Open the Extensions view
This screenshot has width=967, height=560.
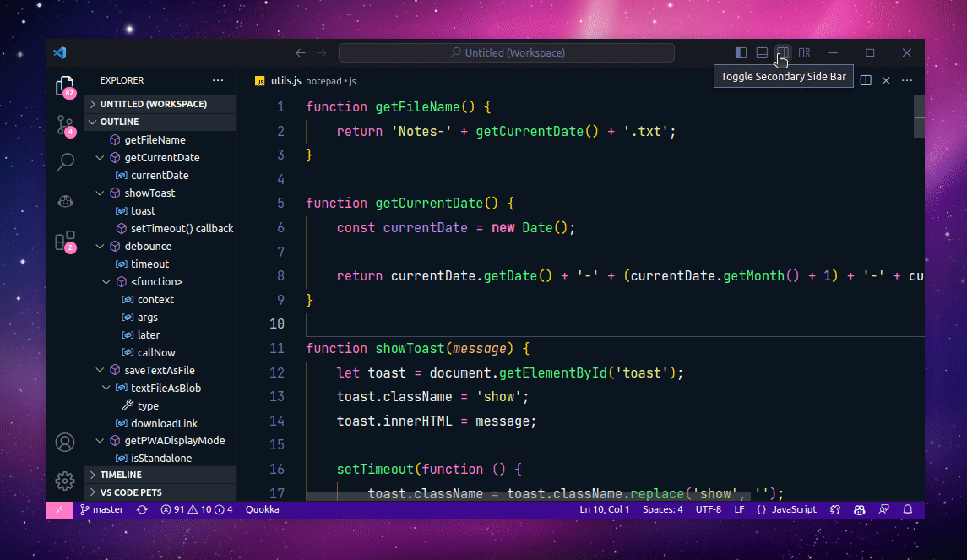click(65, 241)
